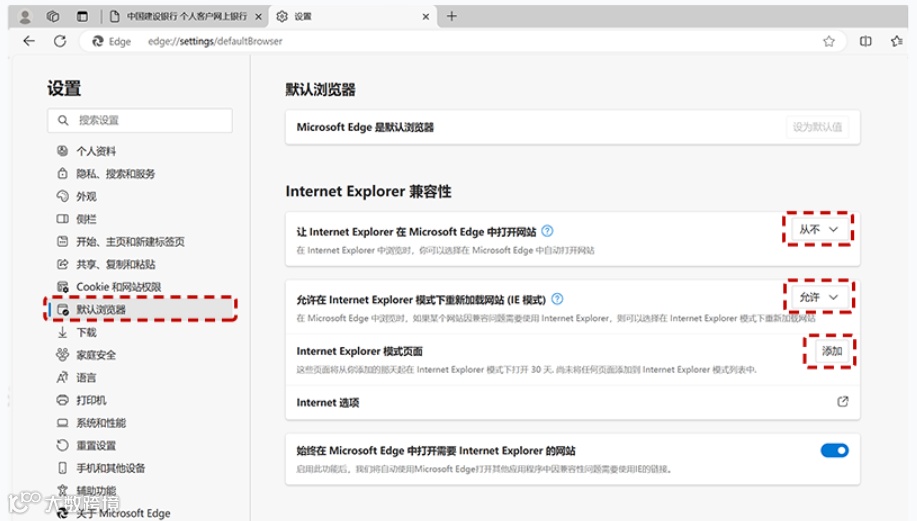Open a new tab with plus button
Image resolution: width=917 pixels, height=521 pixels.
coord(451,16)
